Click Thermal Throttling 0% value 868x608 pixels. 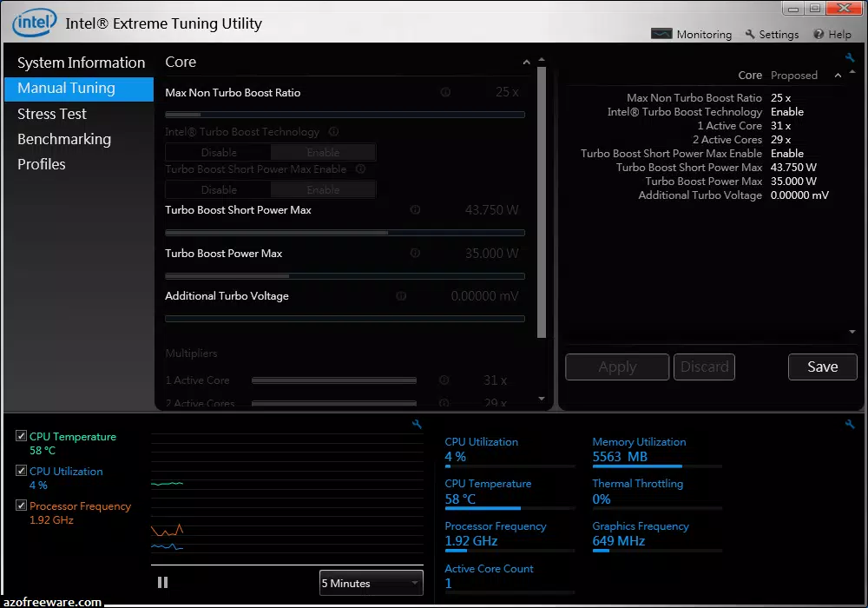pyautogui.click(x=602, y=499)
